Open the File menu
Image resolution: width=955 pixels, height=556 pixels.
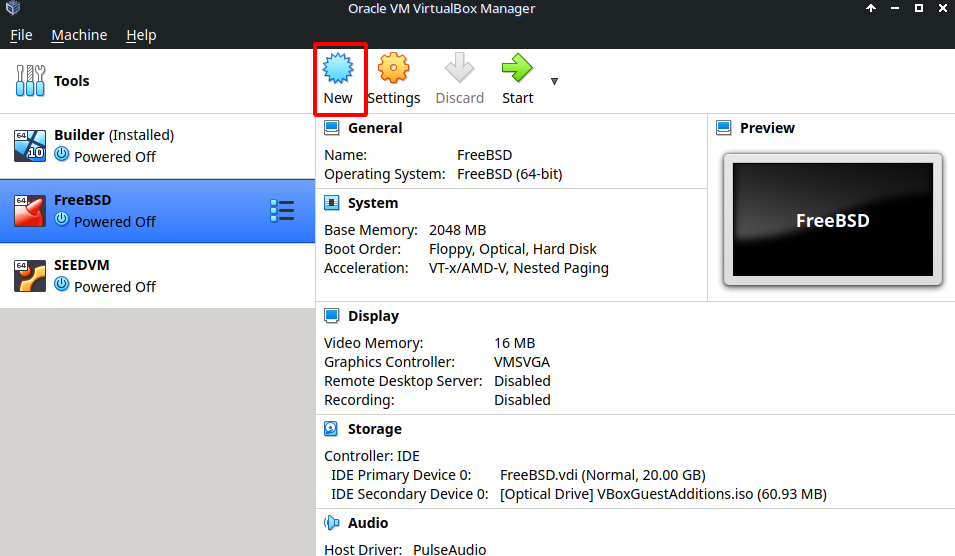coord(21,35)
